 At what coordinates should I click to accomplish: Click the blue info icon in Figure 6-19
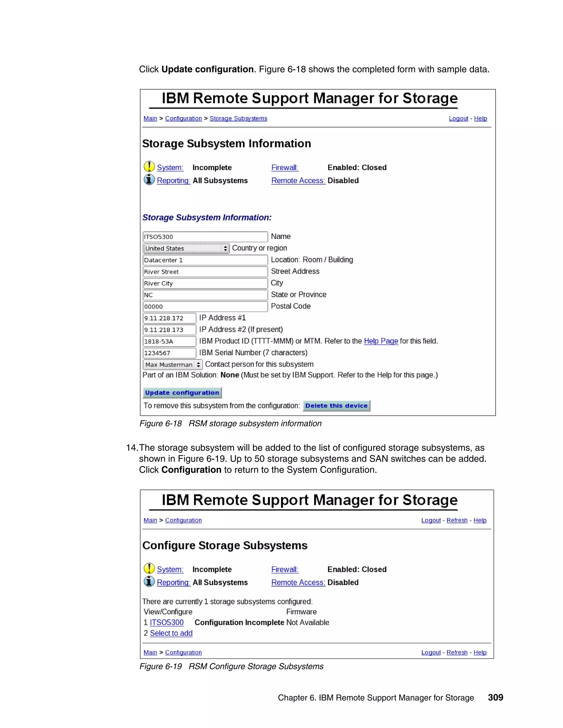(149, 581)
